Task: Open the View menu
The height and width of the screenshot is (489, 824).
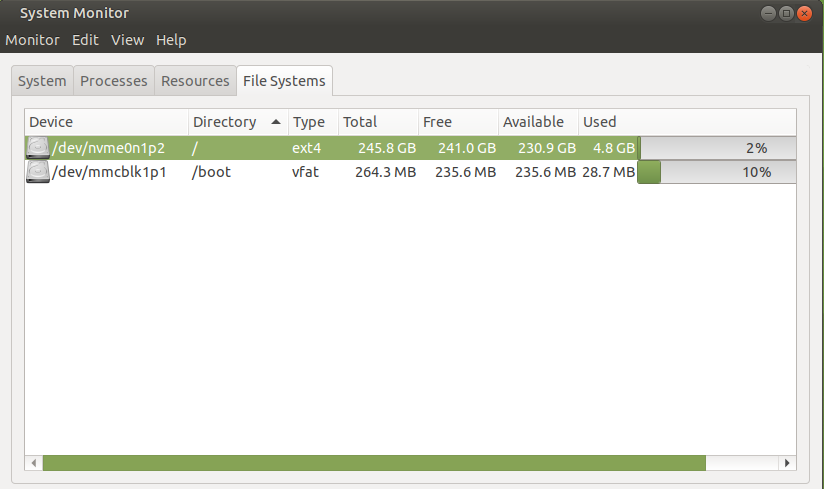Action: click(128, 40)
